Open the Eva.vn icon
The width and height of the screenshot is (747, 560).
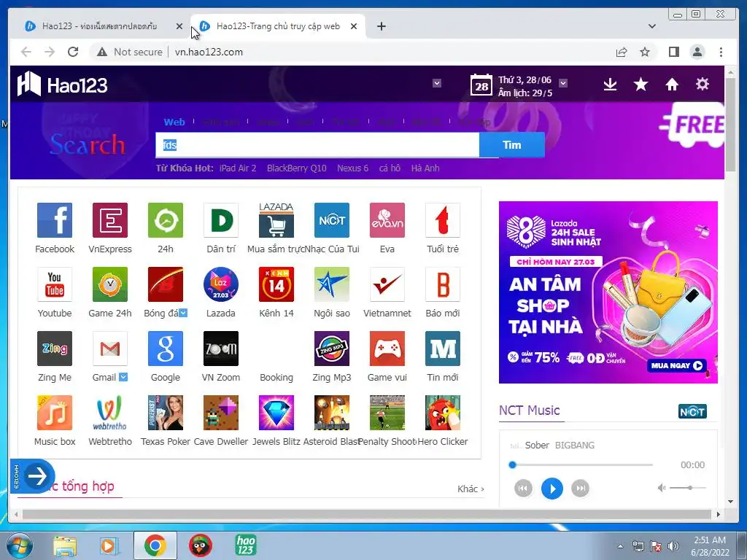pyautogui.click(x=387, y=220)
